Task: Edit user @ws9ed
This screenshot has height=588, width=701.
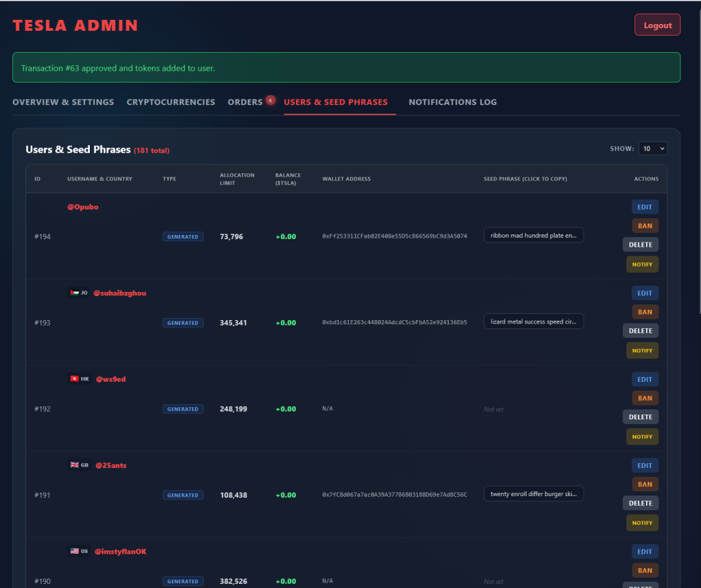Action: point(645,379)
